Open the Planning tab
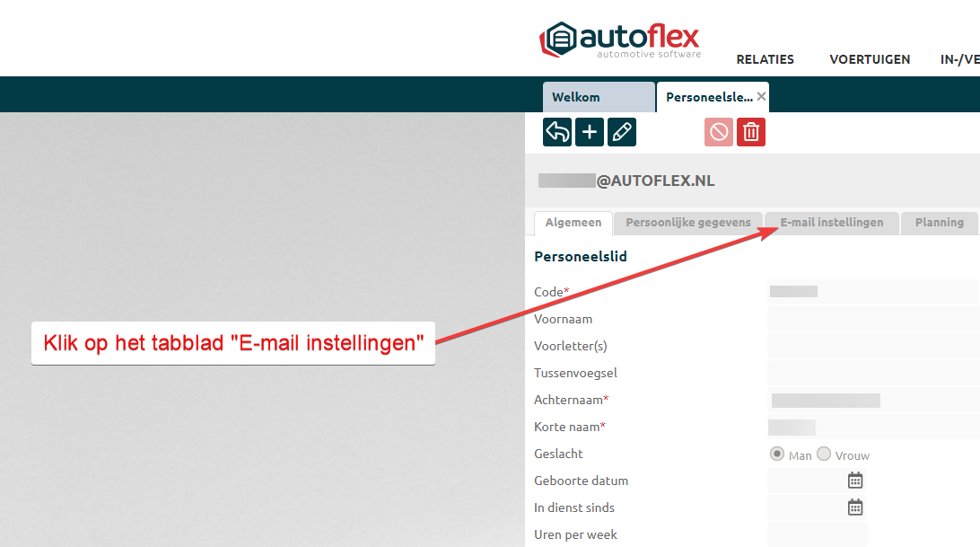 pos(939,223)
